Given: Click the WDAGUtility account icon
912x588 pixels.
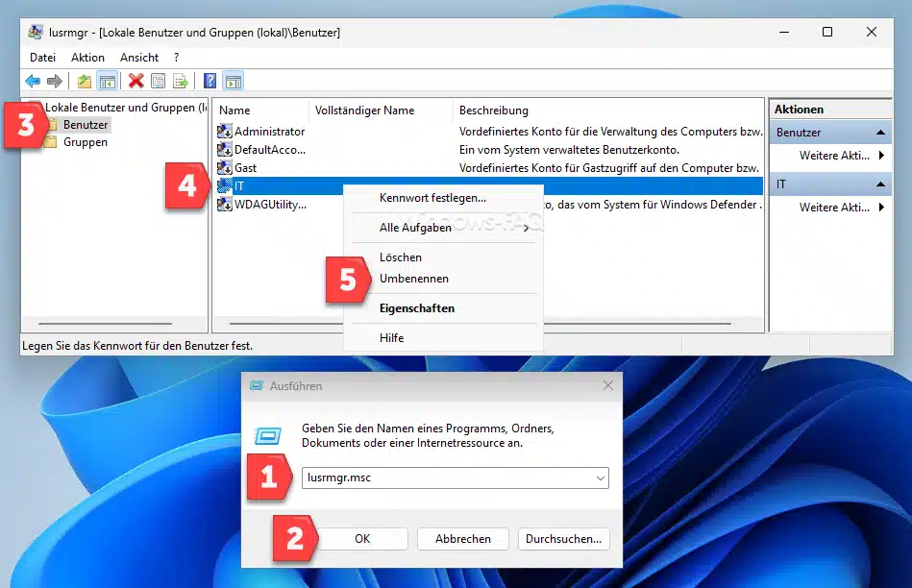Looking at the screenshot, I should pyautogui.click(x=225, y=204).
